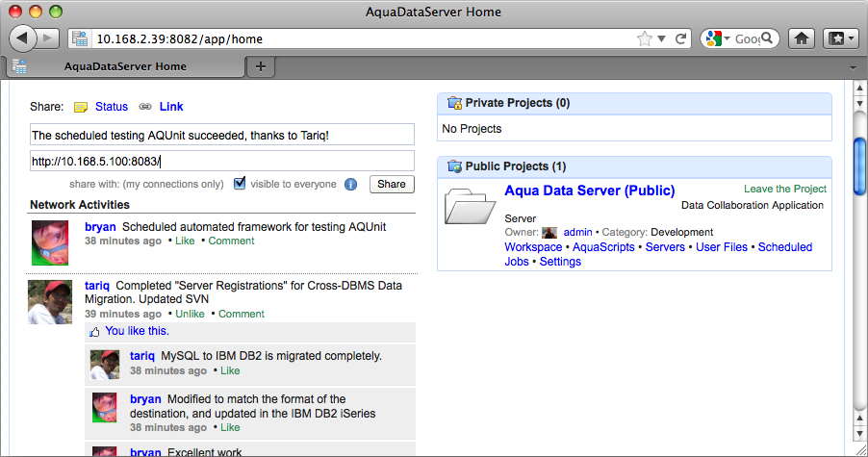Open the Scheduled Jobs project link
This screenshot has height=457, width=868.
785,247
